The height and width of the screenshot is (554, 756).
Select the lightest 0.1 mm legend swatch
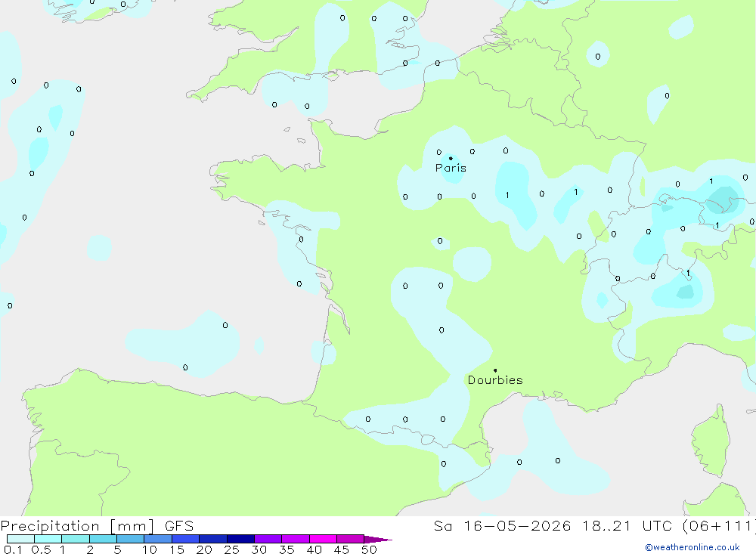coord(20,539)
